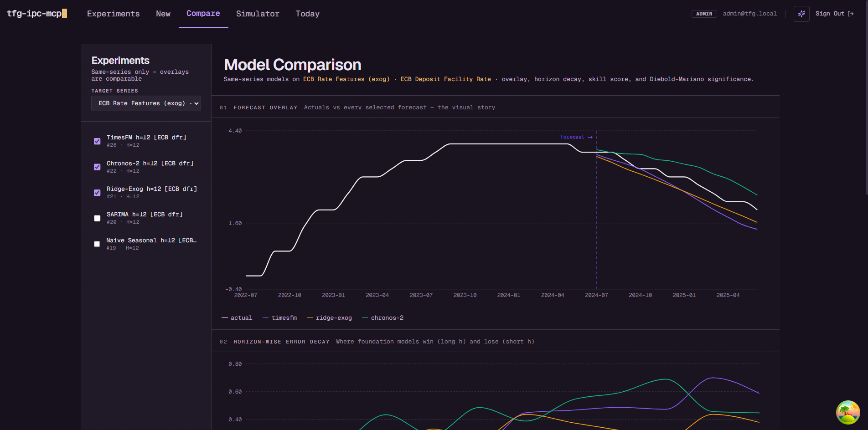Image resolution: width=868 pixels, height=430 pixels.
Task: Click the actual legend entry
Action: coord(237,318)
